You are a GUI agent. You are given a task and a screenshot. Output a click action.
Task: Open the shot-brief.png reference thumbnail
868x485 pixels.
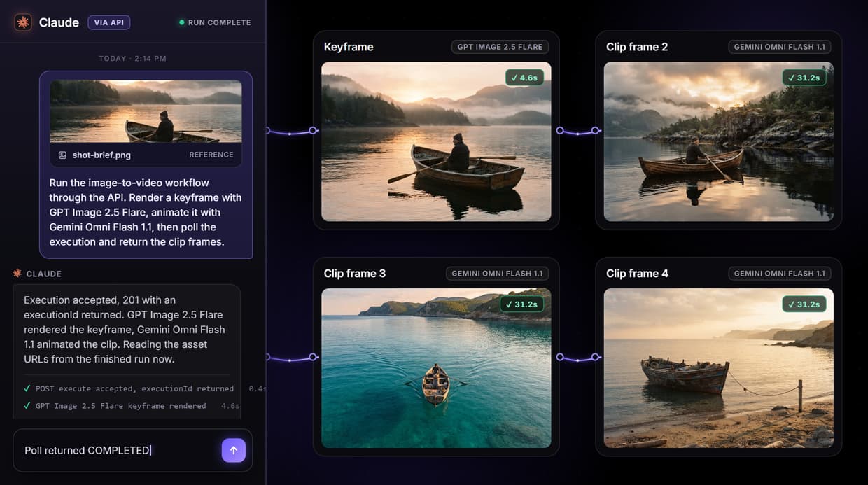(146, 111)
